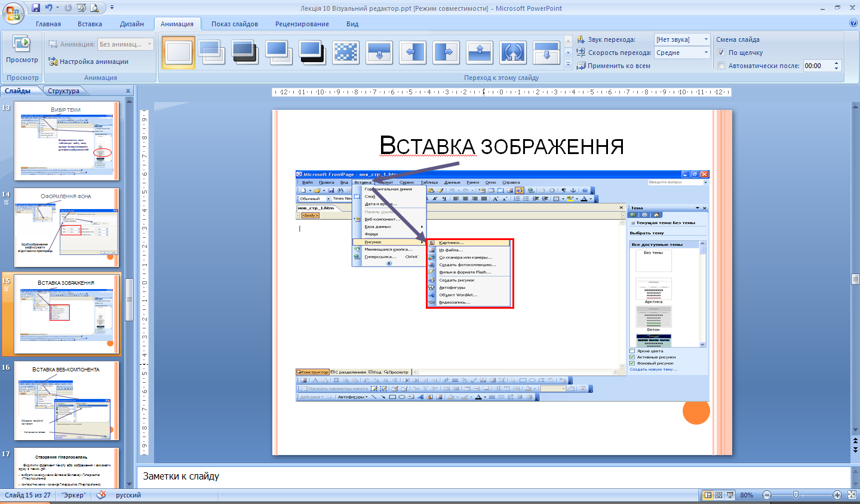Click the Undo arrow icon
This screenshot has width=860, height=504.
48,8
